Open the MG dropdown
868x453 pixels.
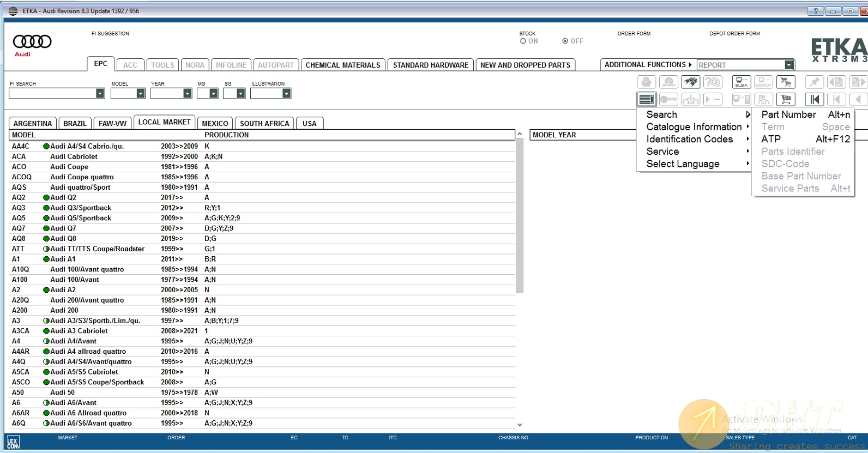click(x=214, y=93)
